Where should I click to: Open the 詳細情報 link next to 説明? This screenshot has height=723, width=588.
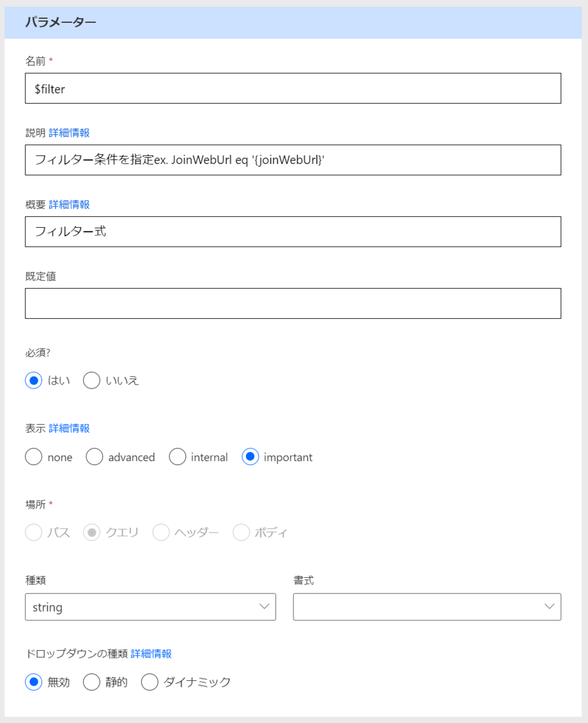point(69,133)
